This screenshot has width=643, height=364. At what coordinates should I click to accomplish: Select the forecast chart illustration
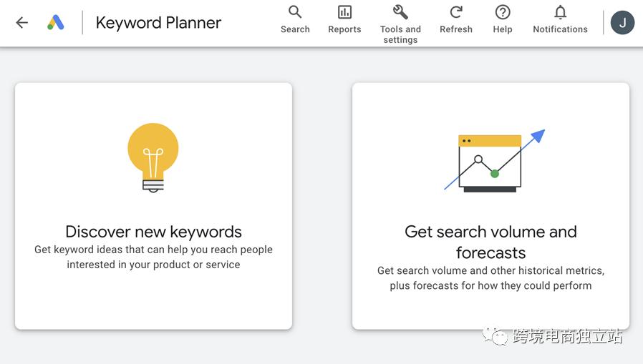point(495,161)
